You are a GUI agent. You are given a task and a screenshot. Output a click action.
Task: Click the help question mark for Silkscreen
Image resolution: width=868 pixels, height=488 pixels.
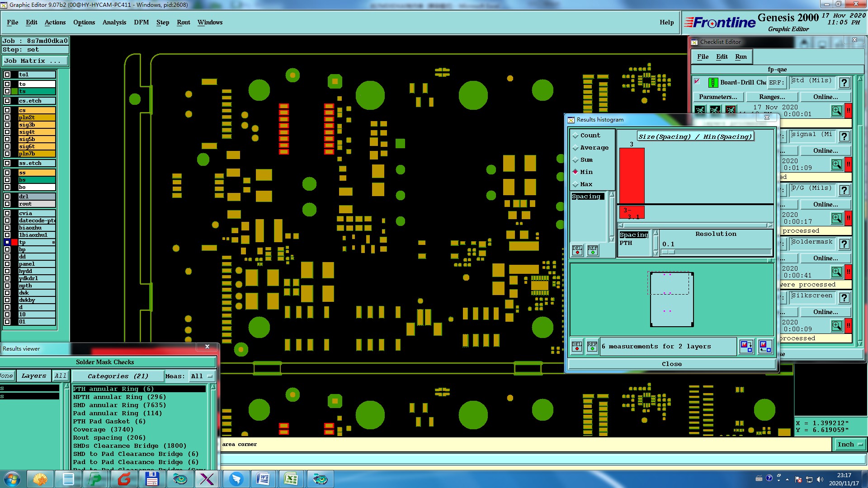pyautogui.click(x=844, y=298)
